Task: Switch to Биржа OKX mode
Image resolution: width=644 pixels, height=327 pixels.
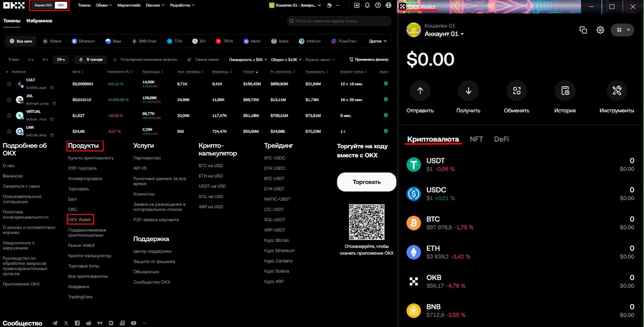Action: pyautogui.click(x=43, y=5)
